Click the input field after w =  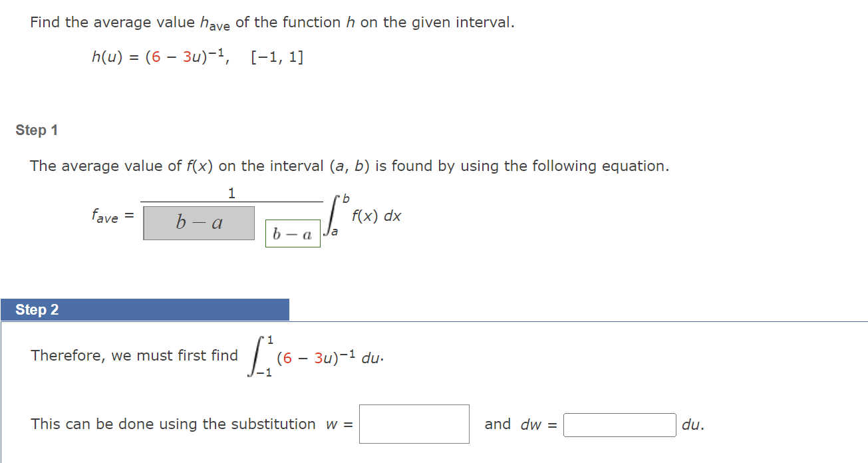click(414, 424)
